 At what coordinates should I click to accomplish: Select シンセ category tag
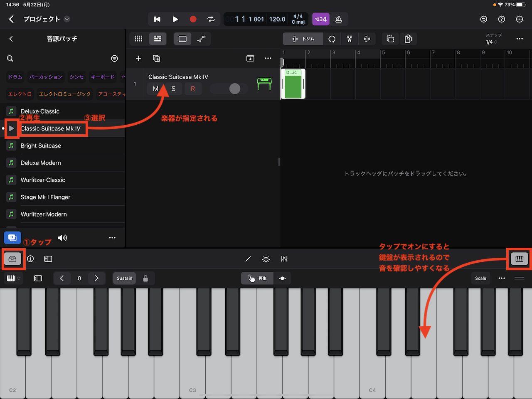[77, 77]
